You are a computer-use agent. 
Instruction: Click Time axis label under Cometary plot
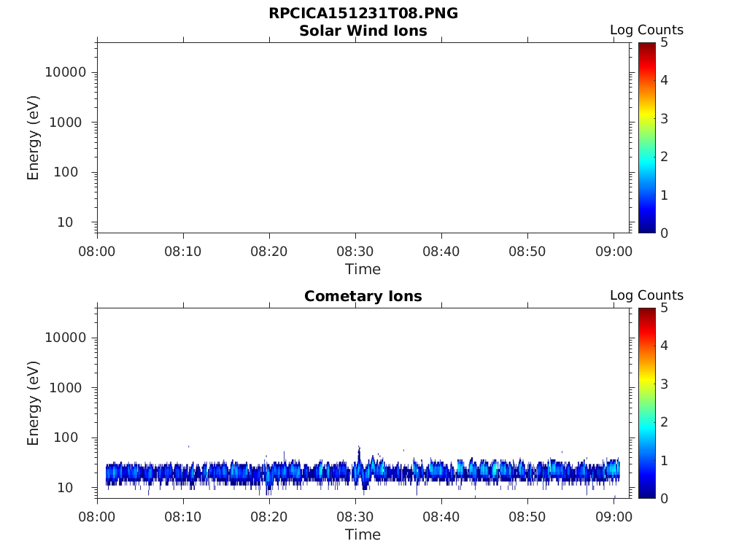363,534
